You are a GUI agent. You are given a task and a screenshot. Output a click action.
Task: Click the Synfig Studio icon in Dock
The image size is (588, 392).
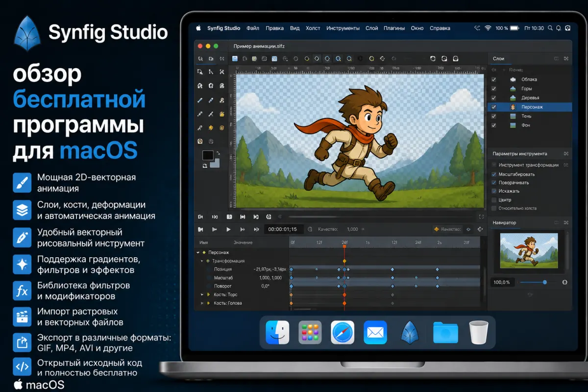(x=410, y=333)
